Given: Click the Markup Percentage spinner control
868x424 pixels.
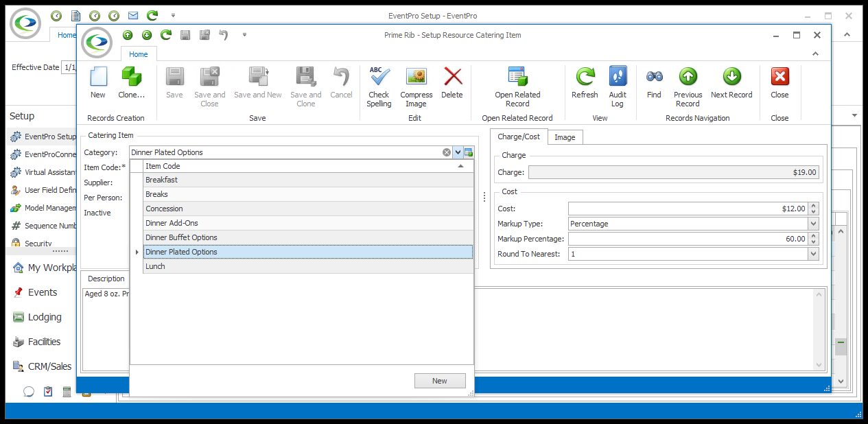Looking at the screenshot, I should [x=814, y=239].
